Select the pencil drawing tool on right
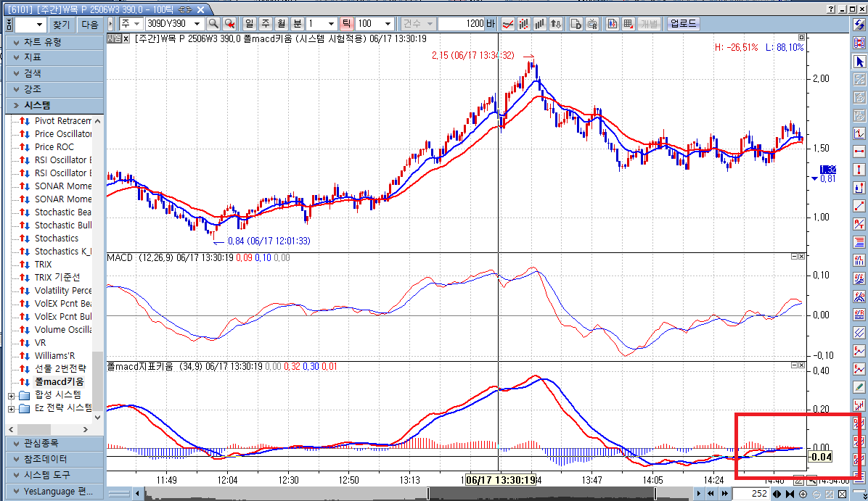868x501 pixels. point(860,387)
